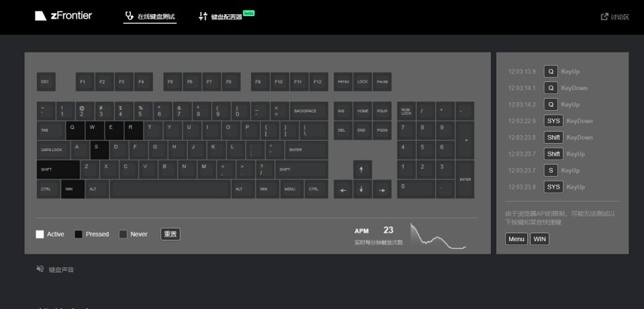Switch to the 在线键盘测试 tab
The image size is (644, 309).
(150, 17)
